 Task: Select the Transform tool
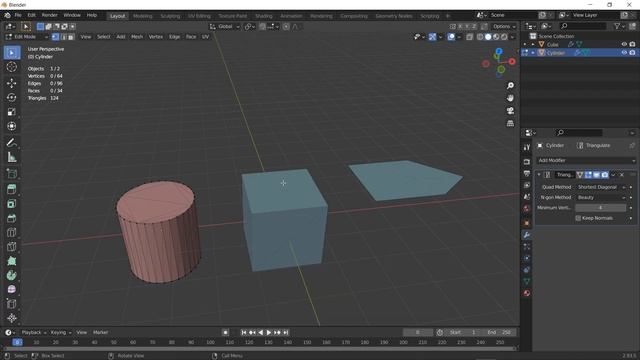(x=12, y=126)
